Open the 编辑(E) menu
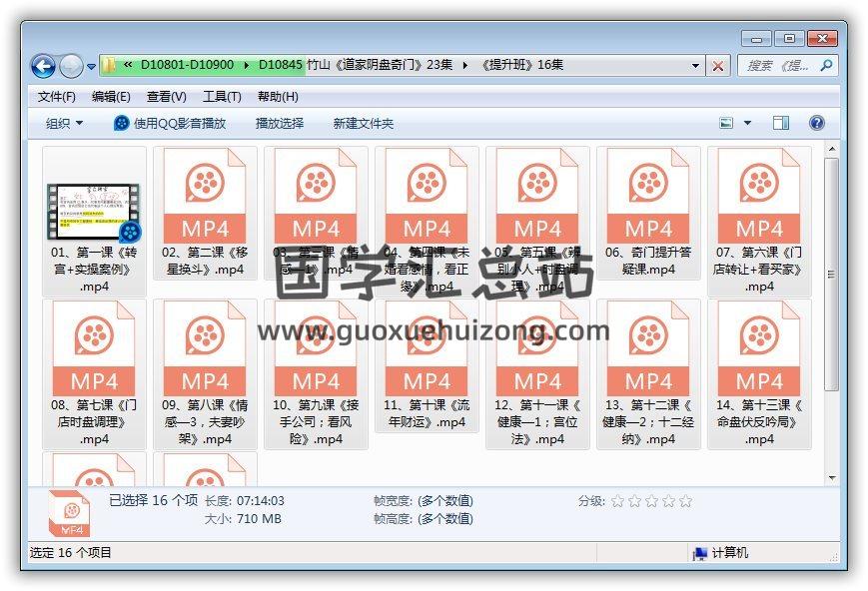The height and width of the screenshot is (591, 868). [111, 97]
